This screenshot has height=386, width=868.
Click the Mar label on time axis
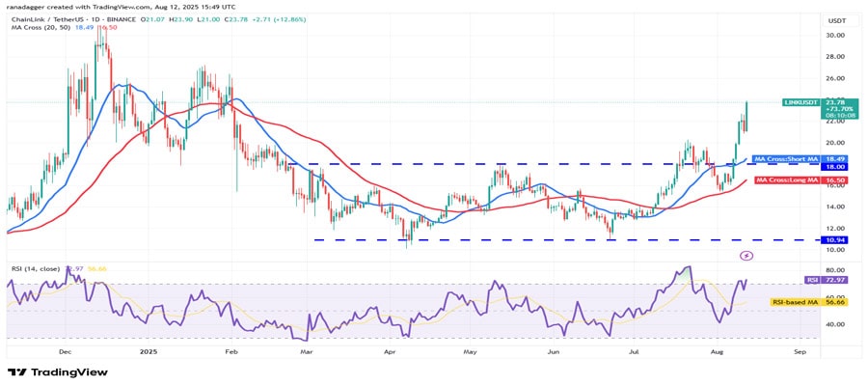point(306,351)
